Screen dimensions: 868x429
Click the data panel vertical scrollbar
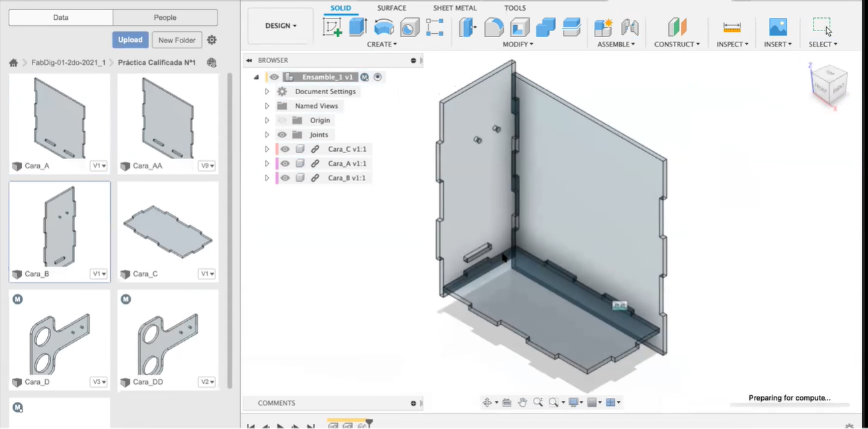(230, 229)
